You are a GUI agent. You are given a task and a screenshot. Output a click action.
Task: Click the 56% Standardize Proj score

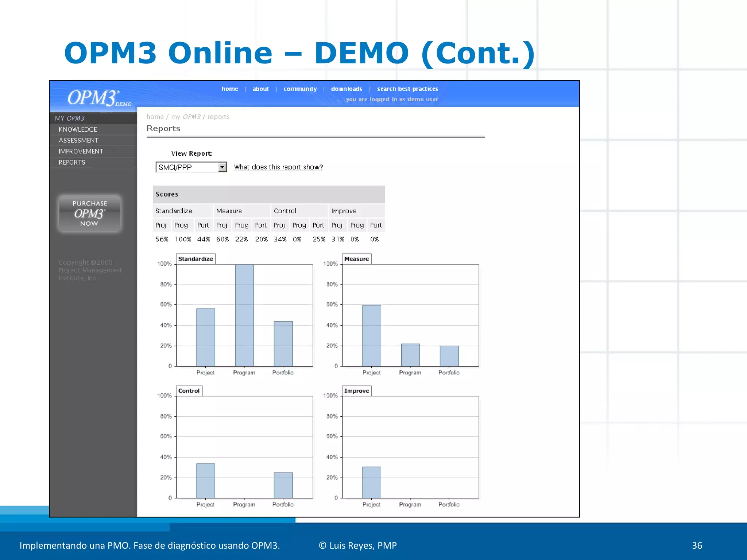point(162,239)
